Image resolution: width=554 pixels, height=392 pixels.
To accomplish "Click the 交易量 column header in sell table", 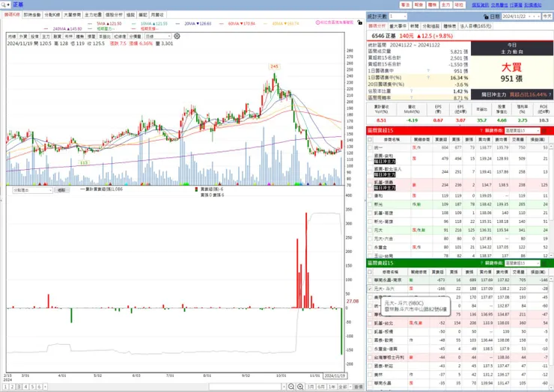I will 517,272.
